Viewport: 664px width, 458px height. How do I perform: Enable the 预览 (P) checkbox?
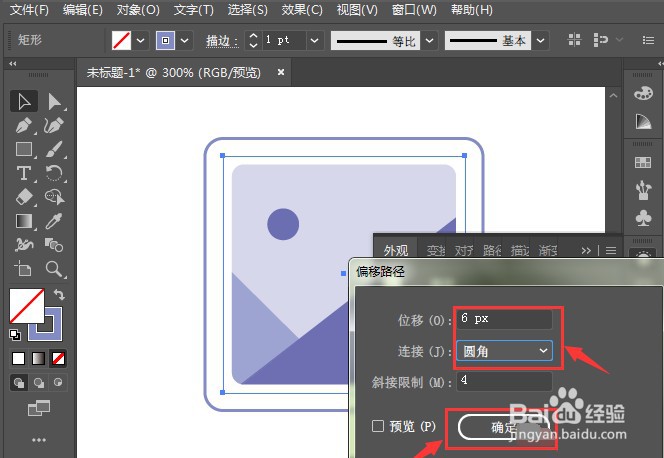click(x=378, y=426)
